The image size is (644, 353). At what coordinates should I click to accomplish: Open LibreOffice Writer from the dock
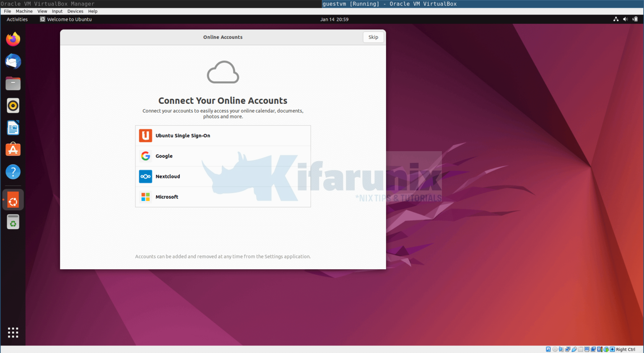pyautogui.click(x=13, y=127)
